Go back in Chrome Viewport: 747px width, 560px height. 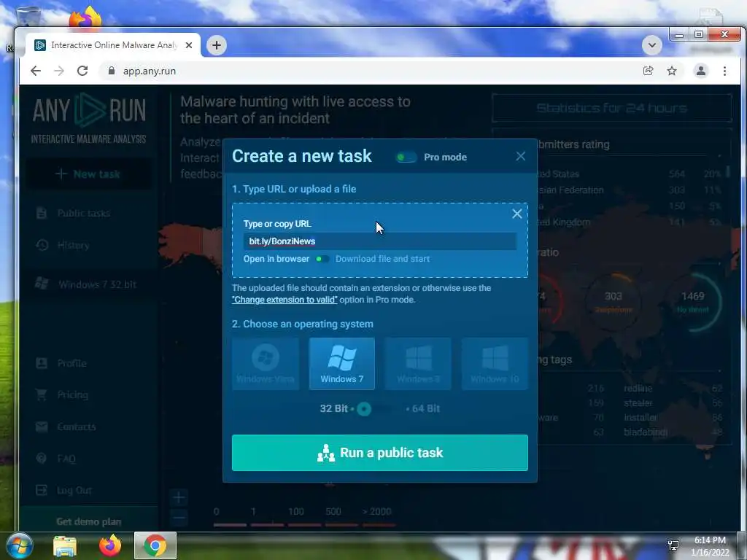[x=36, y=71]
